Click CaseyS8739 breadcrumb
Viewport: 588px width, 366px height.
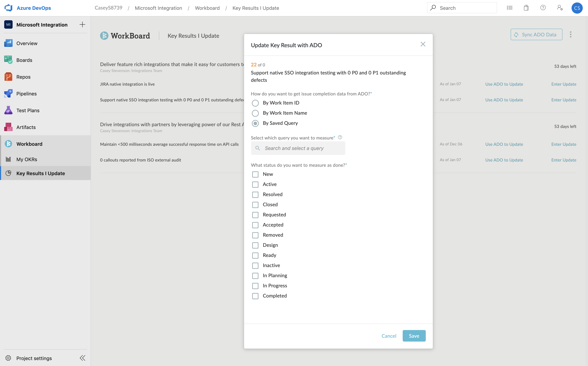[x=108, y=8]
